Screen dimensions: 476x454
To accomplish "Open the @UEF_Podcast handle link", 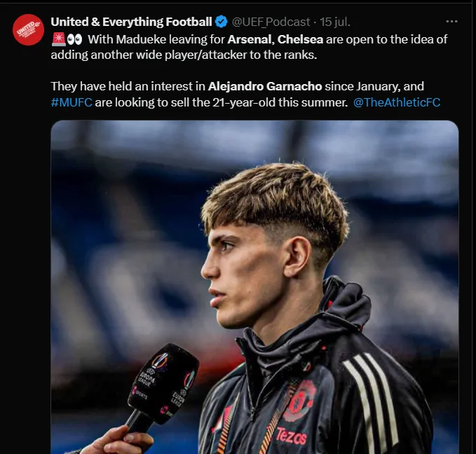I will 271,22.
